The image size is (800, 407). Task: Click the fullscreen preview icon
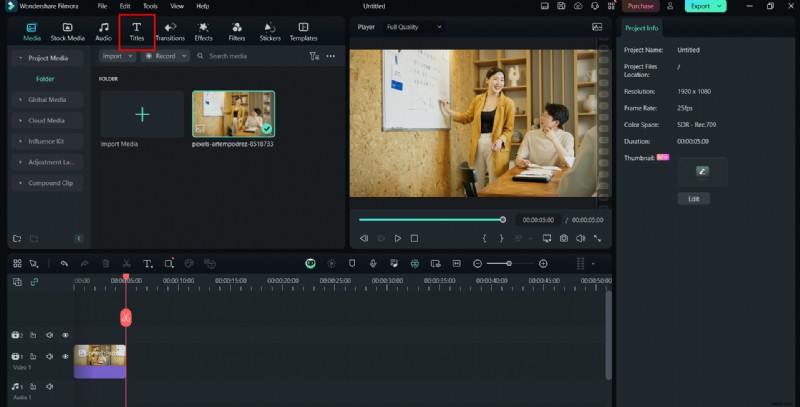(x=597, y=238)
